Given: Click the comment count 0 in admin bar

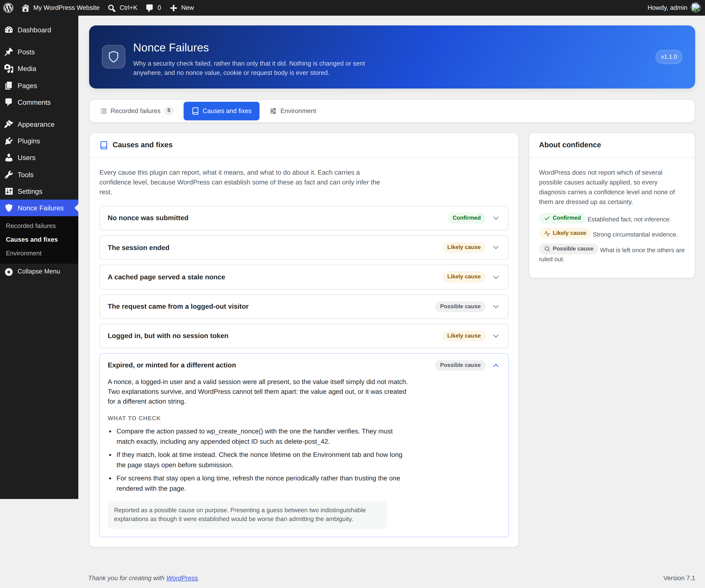Looking at the screenshot, I should [x=159, y=8].
